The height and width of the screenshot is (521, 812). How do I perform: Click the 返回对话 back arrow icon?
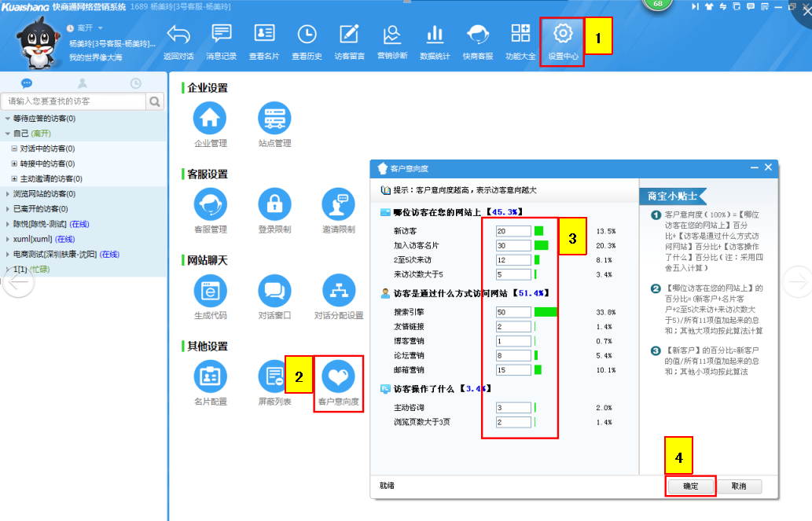pos(178,35)
